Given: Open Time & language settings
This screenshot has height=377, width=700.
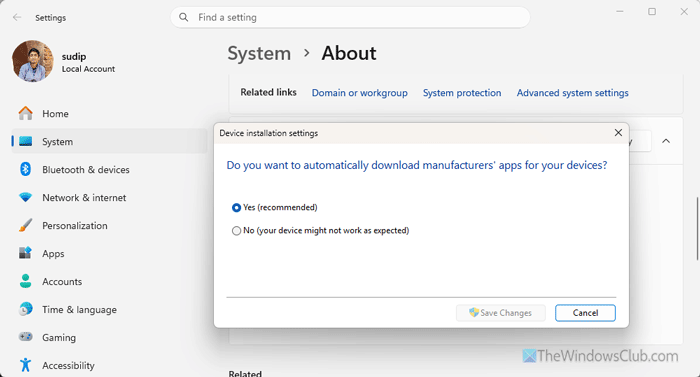Looking at the screenshot, I should pyautogui.click(x=109, y=310).
